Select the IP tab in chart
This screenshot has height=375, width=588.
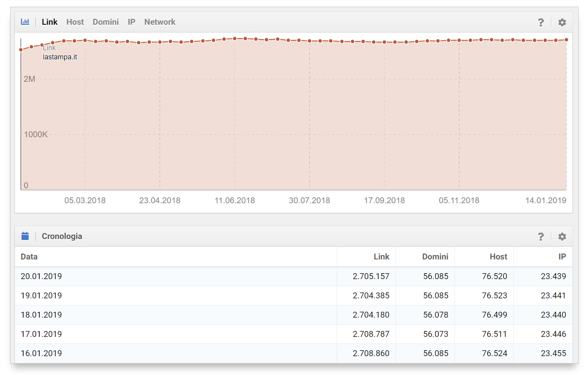131,22
